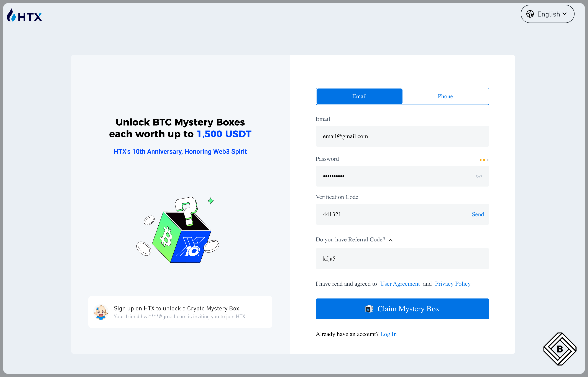Go to Log In page
Viewport: 588px width, 377px height.
[x=388, y=334]
